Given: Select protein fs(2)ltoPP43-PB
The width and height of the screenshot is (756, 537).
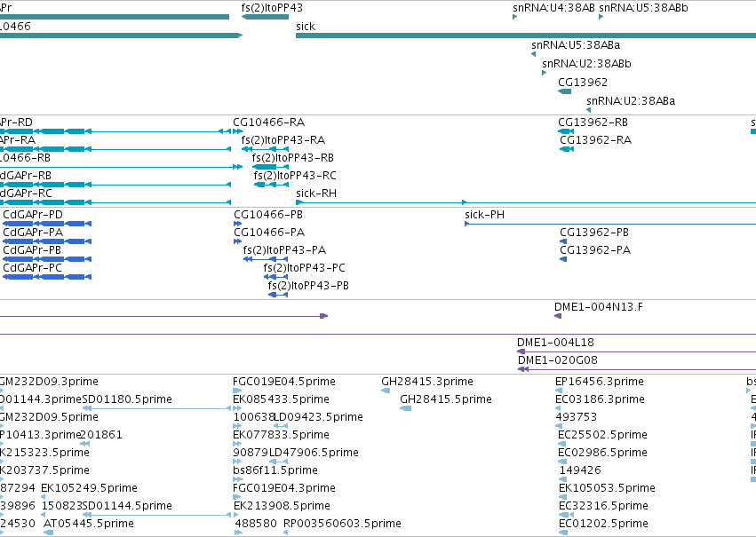Looking at the screenshot, I should (x=308, y=286).
